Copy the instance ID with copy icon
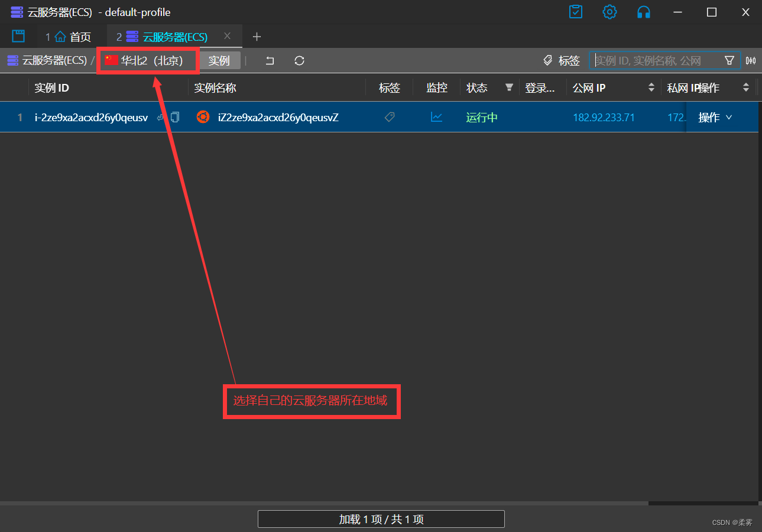The image size is (762, 532). 174,117
